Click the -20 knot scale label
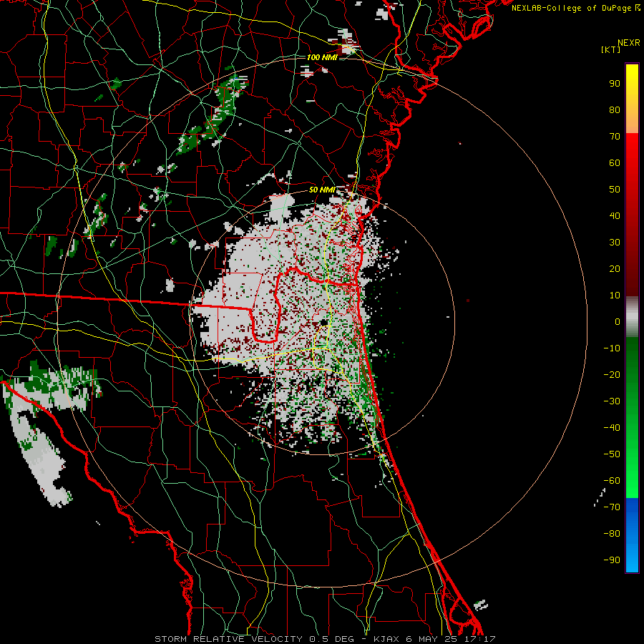The image size is (644, 644). (612, 375)
